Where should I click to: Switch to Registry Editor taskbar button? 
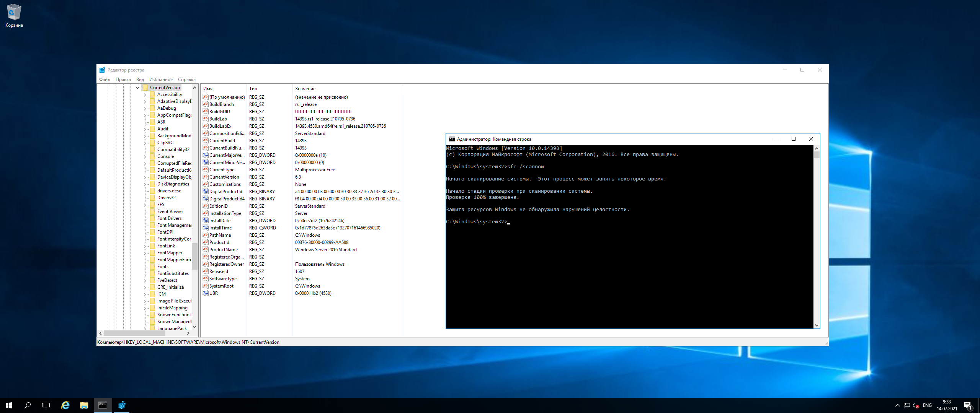tap(122, 405)
